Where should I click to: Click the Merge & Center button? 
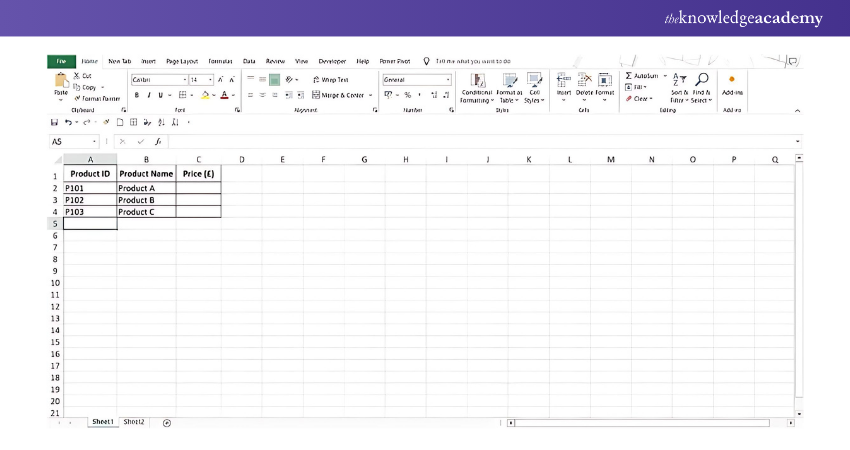(341, 95)
